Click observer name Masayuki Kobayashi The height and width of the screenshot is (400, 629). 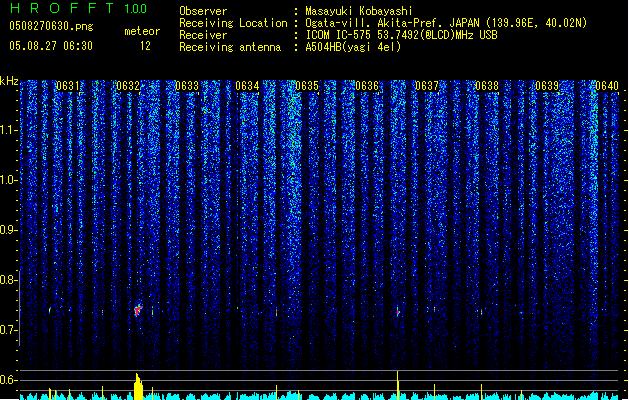tap(359, 11)
